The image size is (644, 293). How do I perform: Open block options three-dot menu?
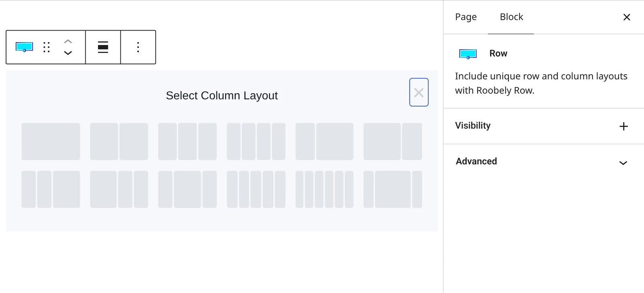click(x=138, y=47)
